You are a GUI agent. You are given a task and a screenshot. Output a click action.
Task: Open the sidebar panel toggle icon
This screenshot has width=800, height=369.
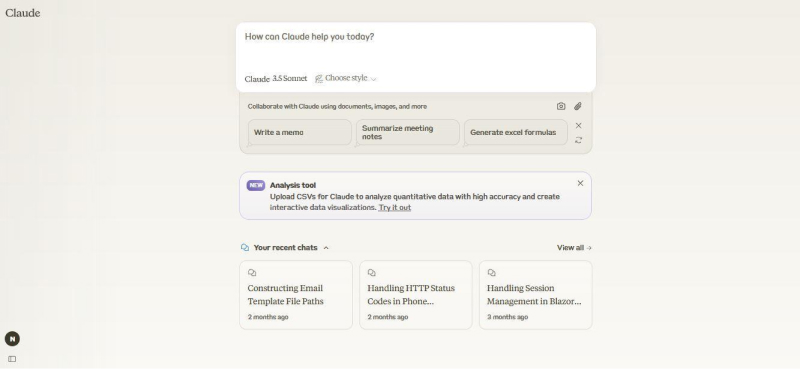click(12, 359)
